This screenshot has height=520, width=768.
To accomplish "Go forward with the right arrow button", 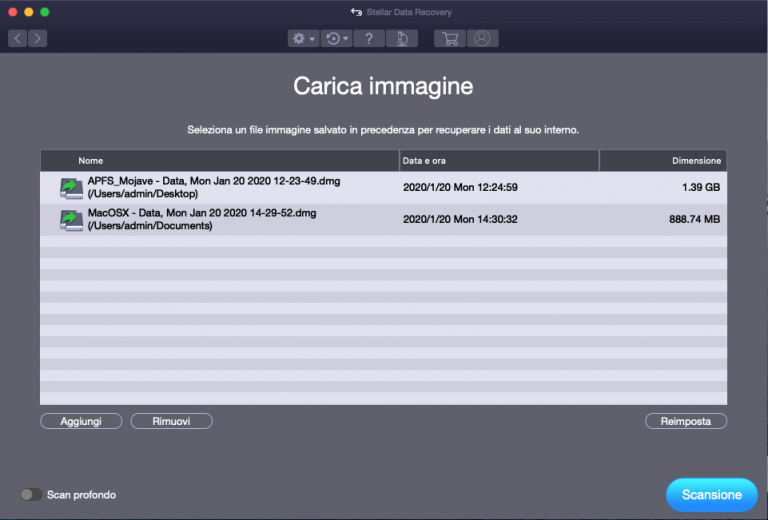I will click(x=38, y=38).
